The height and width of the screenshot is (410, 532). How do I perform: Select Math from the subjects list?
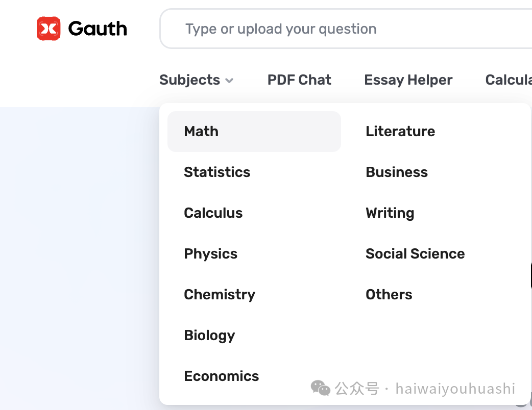[x=254, y=132]
